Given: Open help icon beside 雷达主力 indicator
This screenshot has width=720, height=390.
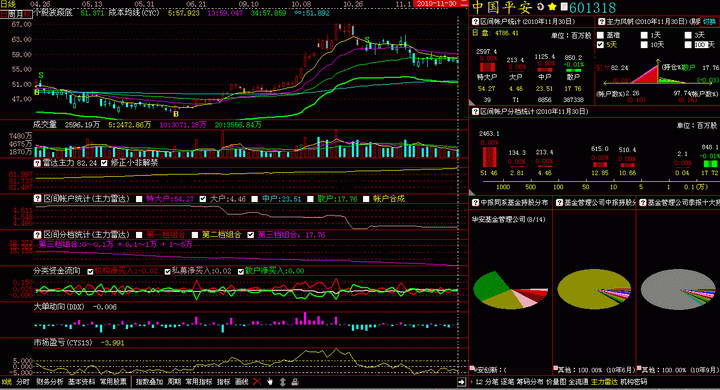Looking at the screenshot, I should pos(37,163).
